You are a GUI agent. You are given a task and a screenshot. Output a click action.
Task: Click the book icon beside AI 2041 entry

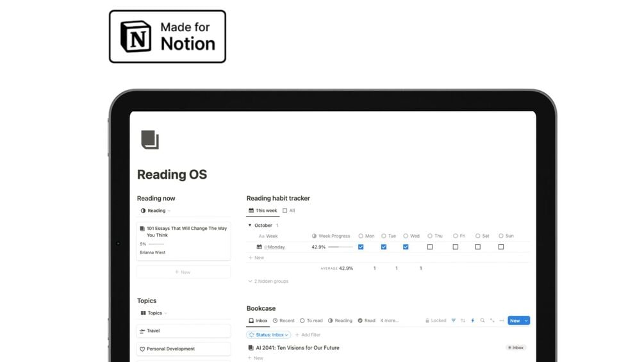click(251, 348)
